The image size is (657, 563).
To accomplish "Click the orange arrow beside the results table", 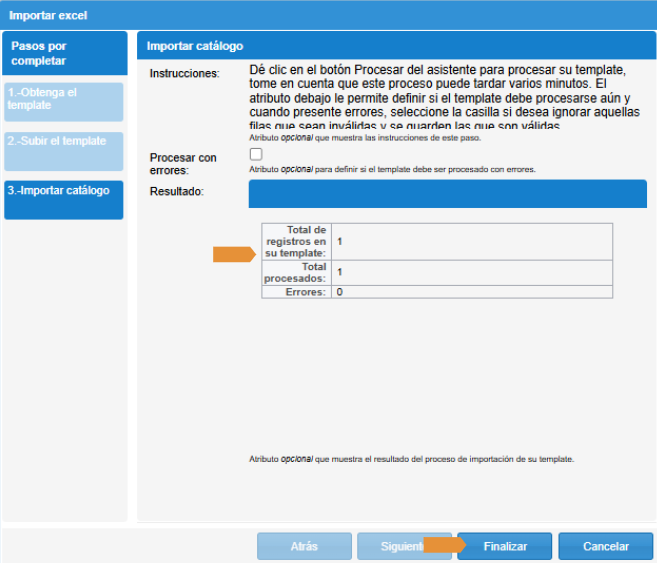I will click(234, 255).
